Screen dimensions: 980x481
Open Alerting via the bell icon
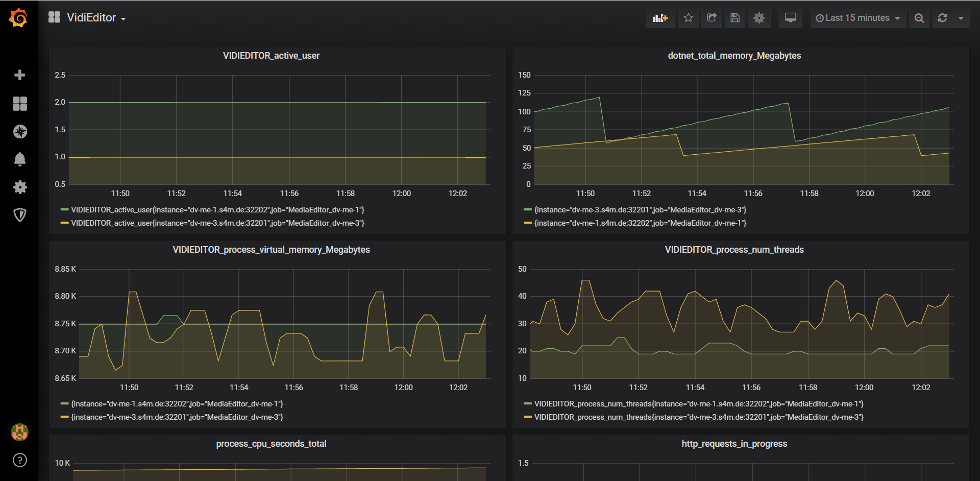coord(19,159)
